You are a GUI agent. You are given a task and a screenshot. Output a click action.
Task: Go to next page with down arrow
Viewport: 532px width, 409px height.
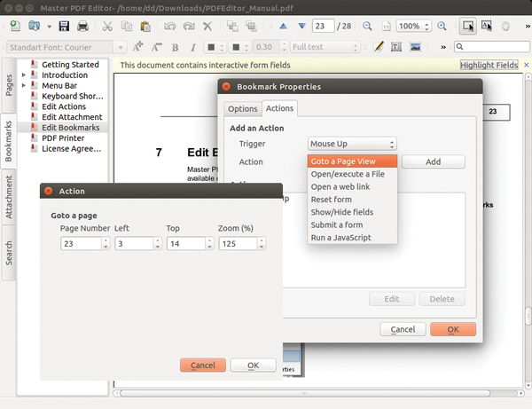click(301, 27)
